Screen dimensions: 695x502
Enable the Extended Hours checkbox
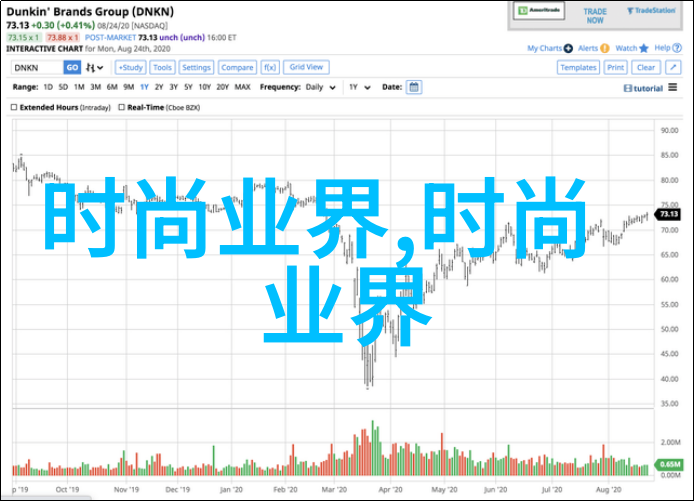[14, 107]
